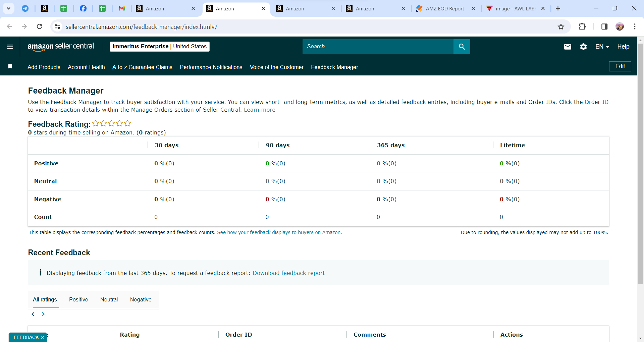The width and height of the screenshot is (644, 342).
Task: Click the FEEDBACK widget button
Action: tap(26, 337)
